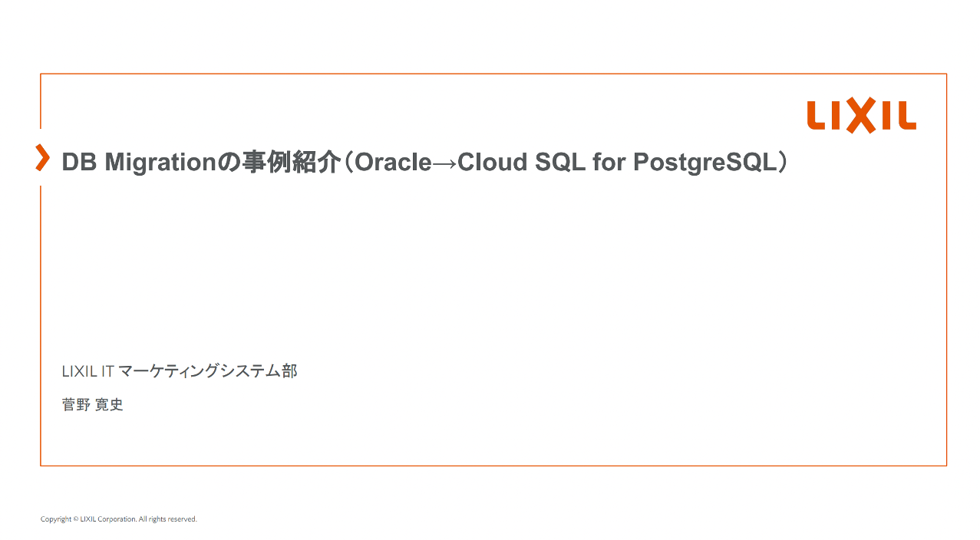Viewport: 980px width, 540px height.
Task: Click the マーケティングシステム部 text
Action: coord(208,371)
